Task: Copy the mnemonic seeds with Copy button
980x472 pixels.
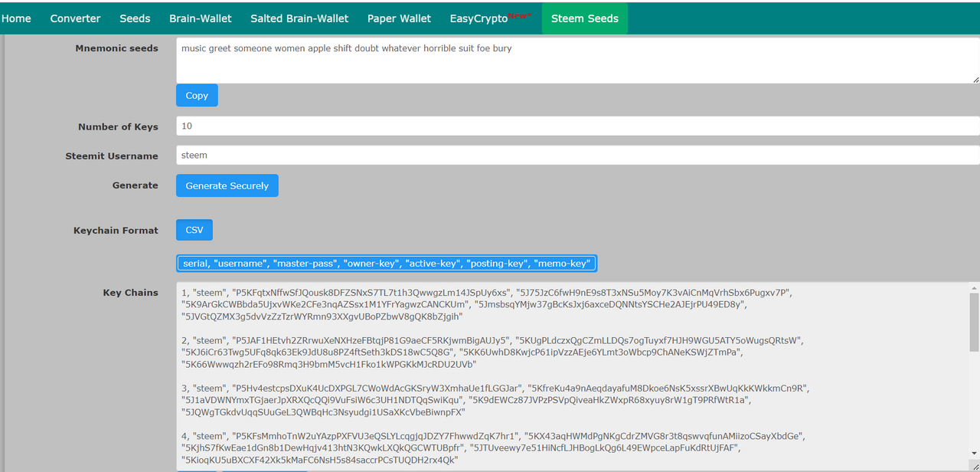Action: [197, 96]
